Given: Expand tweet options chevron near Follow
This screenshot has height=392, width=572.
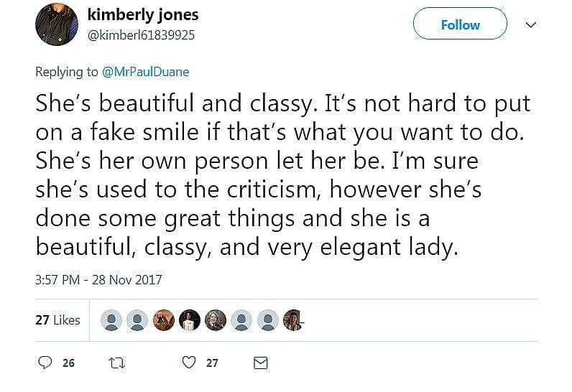Looking at the screenshot, I should coord(531,24).
